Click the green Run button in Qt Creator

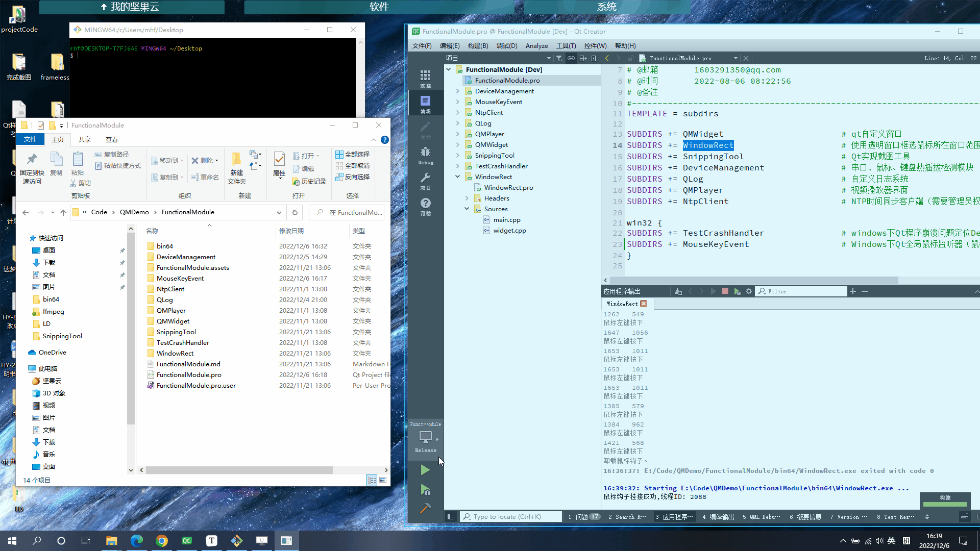tap(425, 470)
